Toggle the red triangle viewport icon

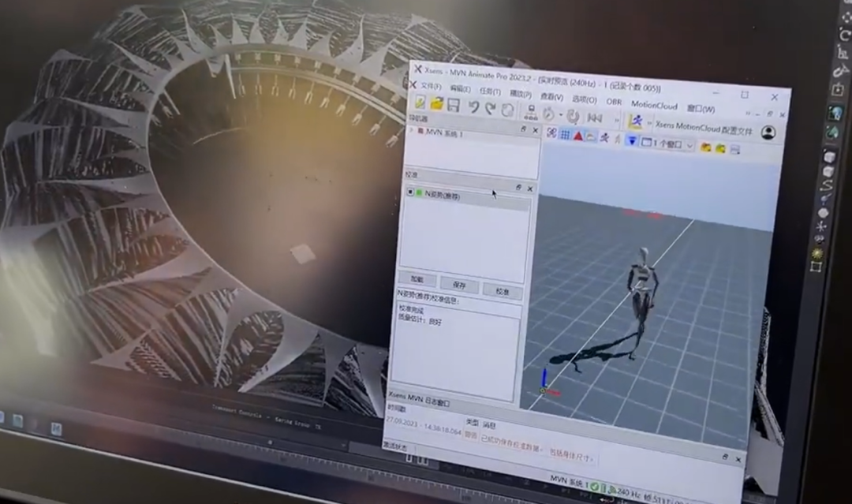[577, 136]
